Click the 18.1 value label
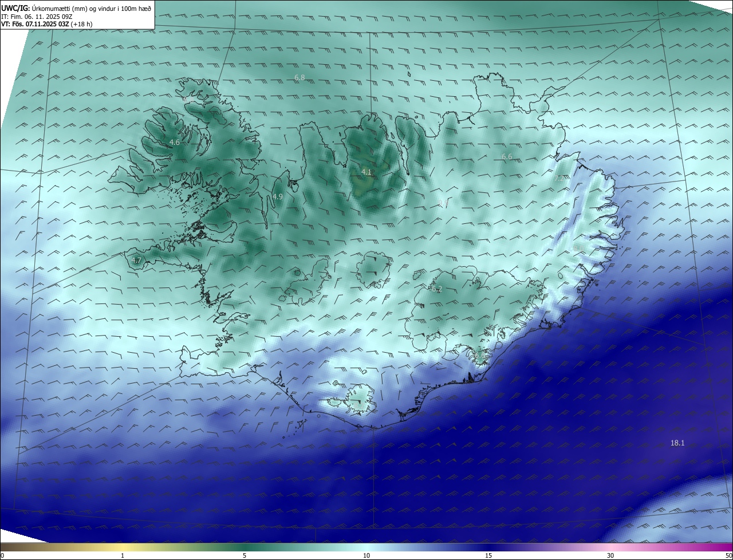The width and height of the screenshot is (733, 560). (x=677, y=443)
